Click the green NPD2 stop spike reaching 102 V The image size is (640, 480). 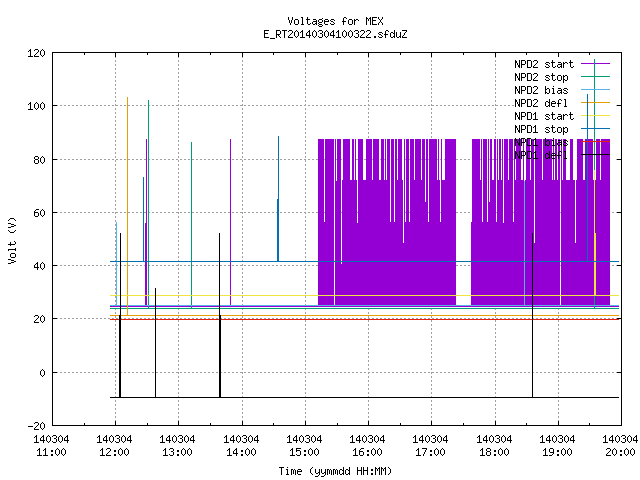[x=149, y=204]
